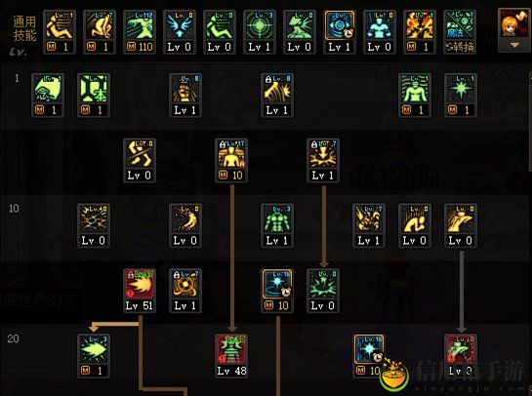
Task: Select the green figure skill Lv 48
Action: 231,356
